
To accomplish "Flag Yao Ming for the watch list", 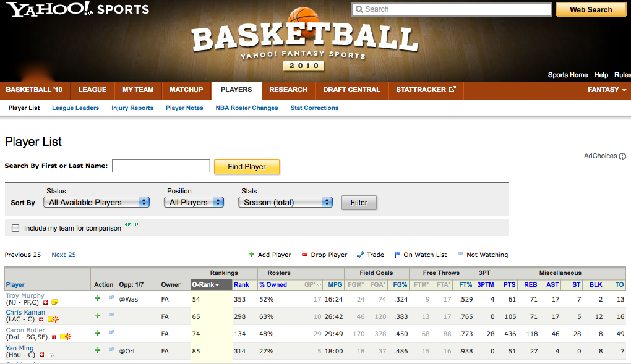I will pos(111,350).
